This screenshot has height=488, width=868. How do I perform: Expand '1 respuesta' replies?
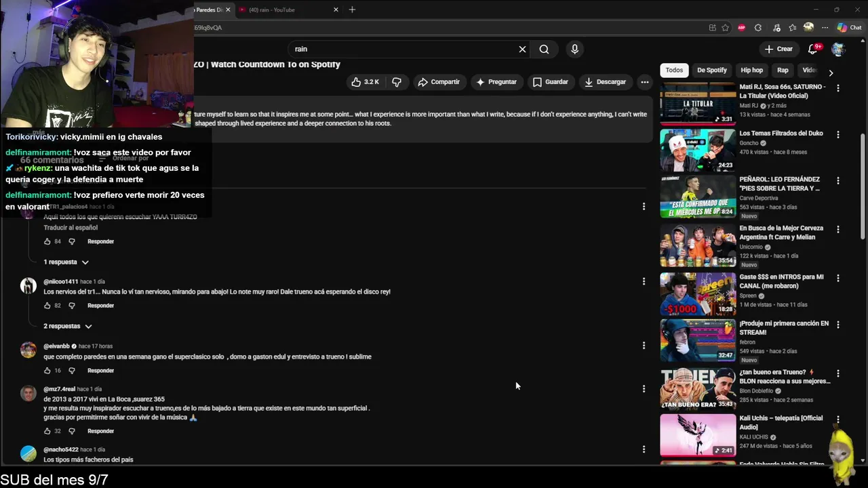click(x=66, y=262)
